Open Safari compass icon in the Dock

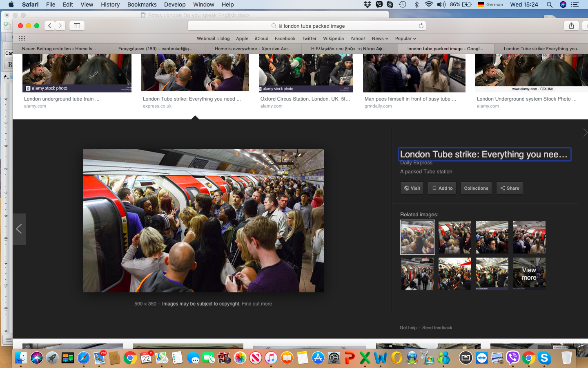pos(83,358)
